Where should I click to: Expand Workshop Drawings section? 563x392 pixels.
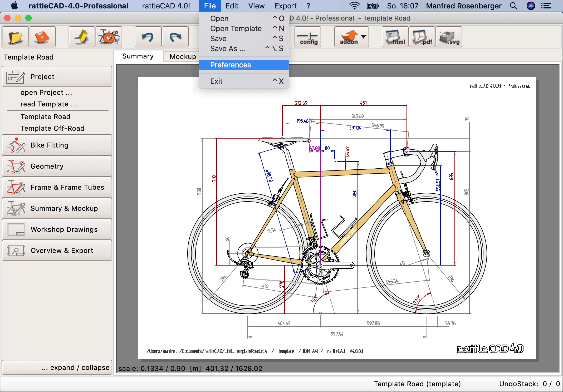point(57,229)
